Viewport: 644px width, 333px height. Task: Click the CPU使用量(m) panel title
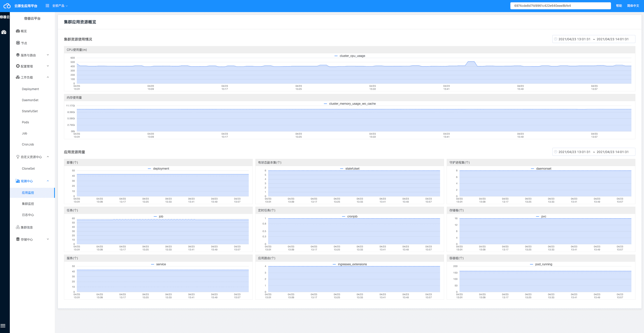tap(77, 50)
